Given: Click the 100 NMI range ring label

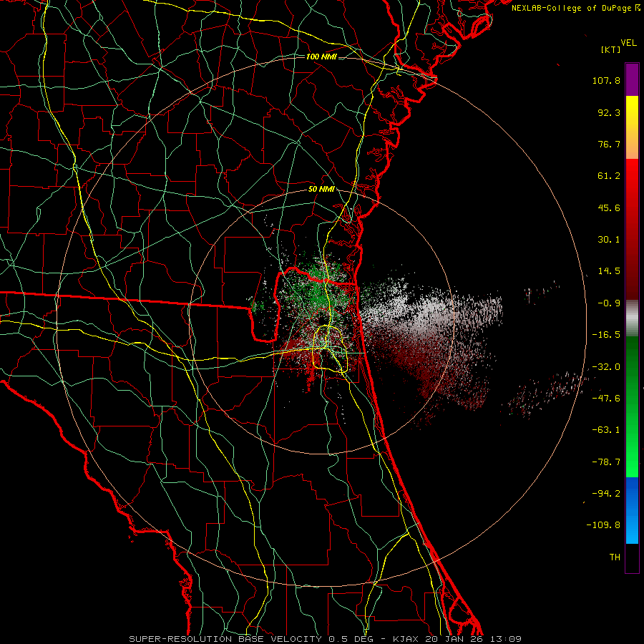Looking at the screenshot, I should tap(321, 57).
